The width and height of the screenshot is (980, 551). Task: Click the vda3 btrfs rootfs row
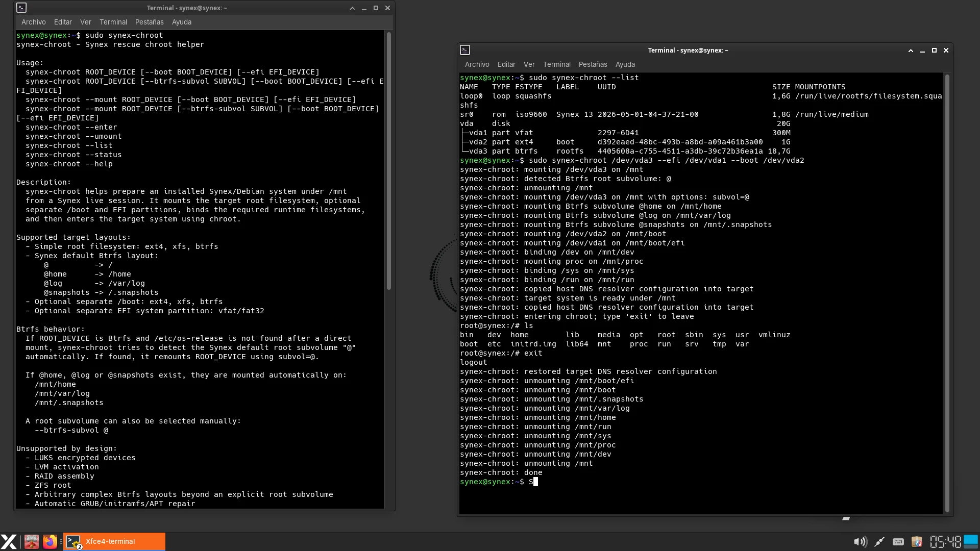click(625, 151)
